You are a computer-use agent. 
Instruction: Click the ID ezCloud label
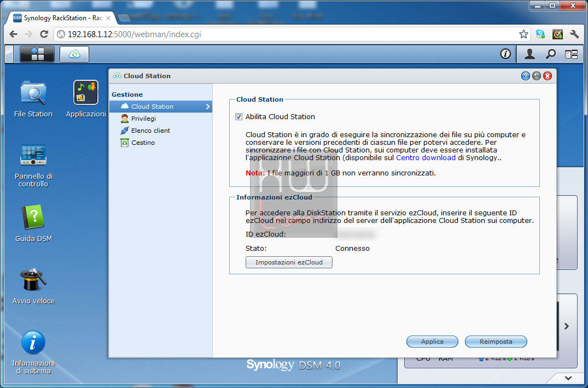tap(265, 234)
